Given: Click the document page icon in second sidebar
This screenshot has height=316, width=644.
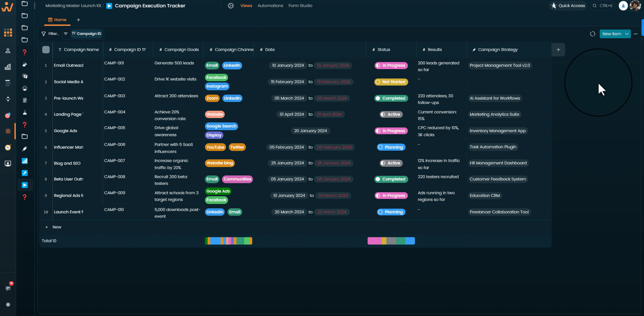Looking at the screenshot, I should [x=25, y=100].
